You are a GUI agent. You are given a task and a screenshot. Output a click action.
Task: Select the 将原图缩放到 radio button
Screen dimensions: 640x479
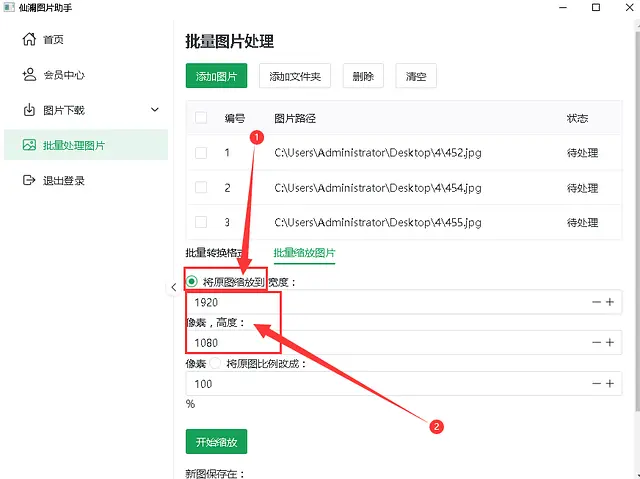tap(191, 282)
